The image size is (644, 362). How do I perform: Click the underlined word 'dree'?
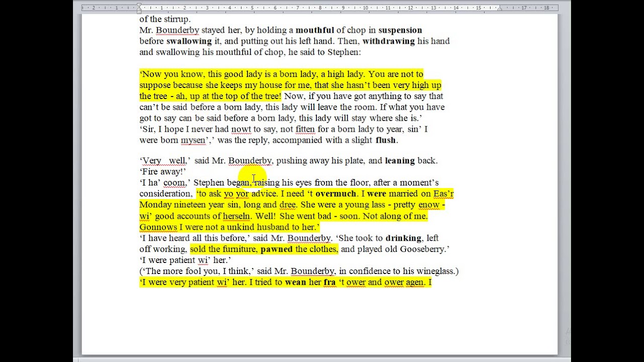287,205
